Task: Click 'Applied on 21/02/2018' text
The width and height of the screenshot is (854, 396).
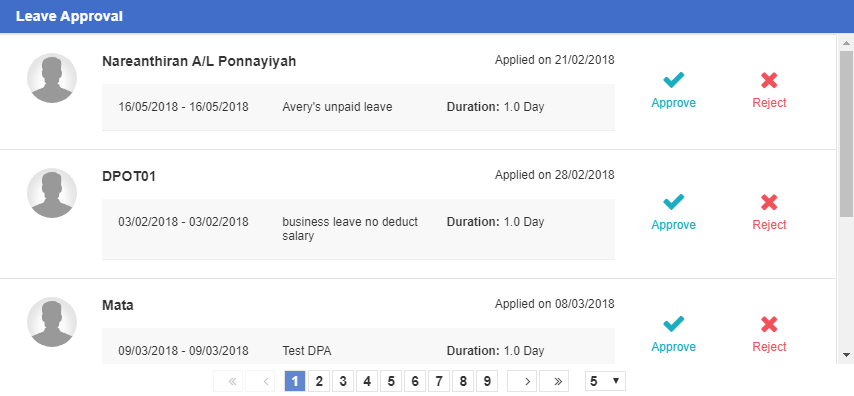Action: pos(554,60)
